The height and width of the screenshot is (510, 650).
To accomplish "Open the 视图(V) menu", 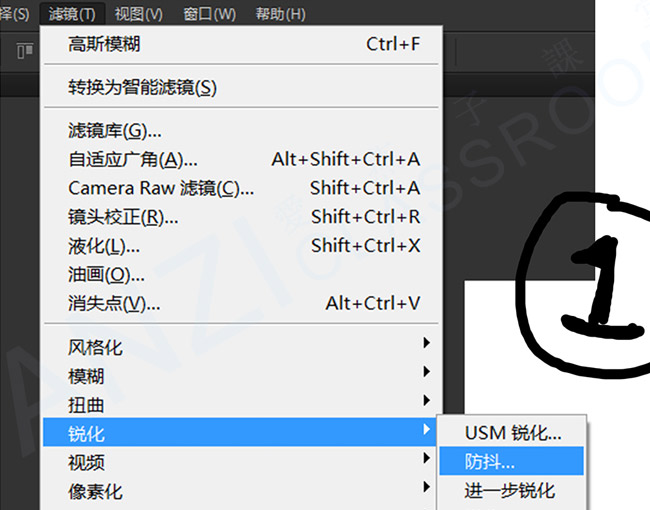I will 138,14.
